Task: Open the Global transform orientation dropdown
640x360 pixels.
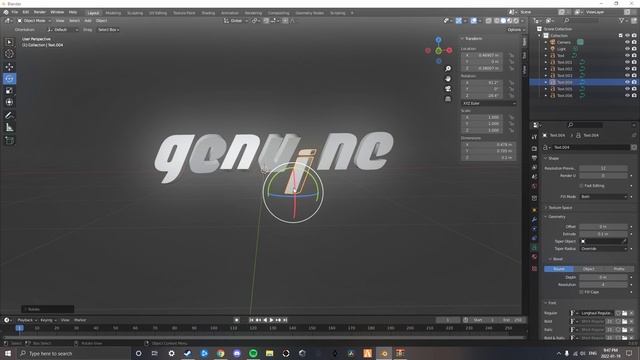Action: coord(236,20)
